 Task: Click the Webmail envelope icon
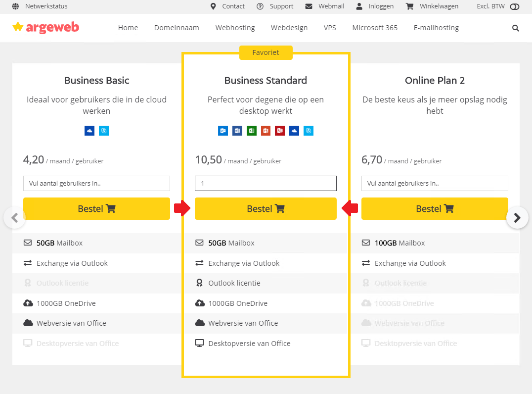309,6
